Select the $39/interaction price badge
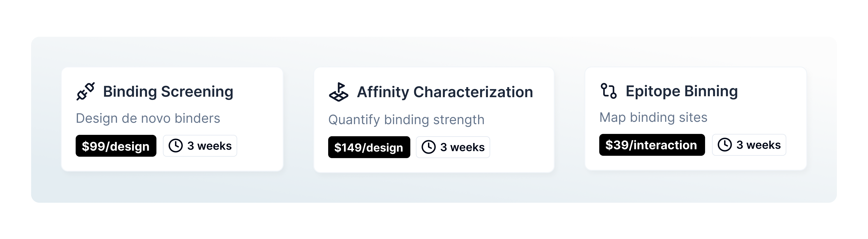 (x=652, y=145)
